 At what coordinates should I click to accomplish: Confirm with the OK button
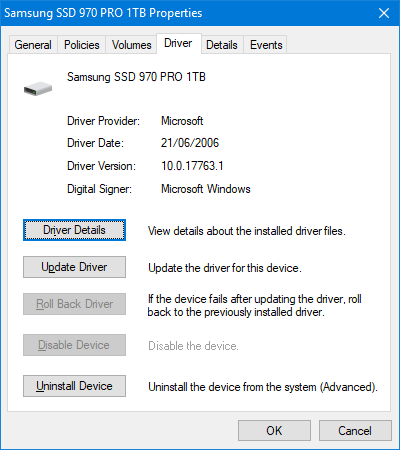(274, 431)
